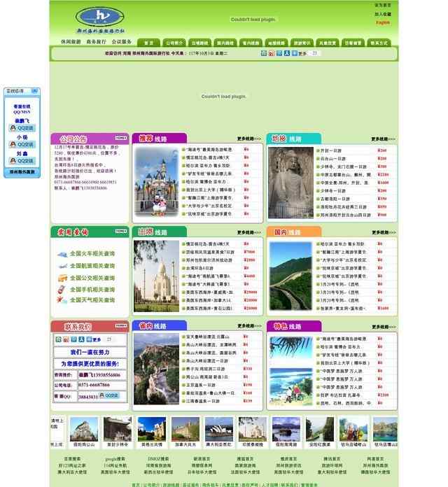Click the cartoon beach cycling image
This screenshot has width=448, height=487.
pos(290,387)
